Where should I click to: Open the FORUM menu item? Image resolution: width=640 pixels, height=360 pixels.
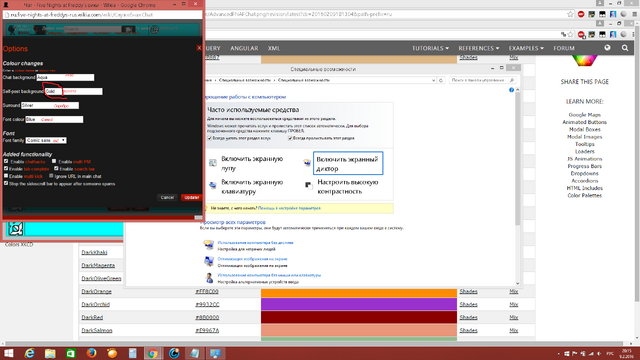pos(564,48)
